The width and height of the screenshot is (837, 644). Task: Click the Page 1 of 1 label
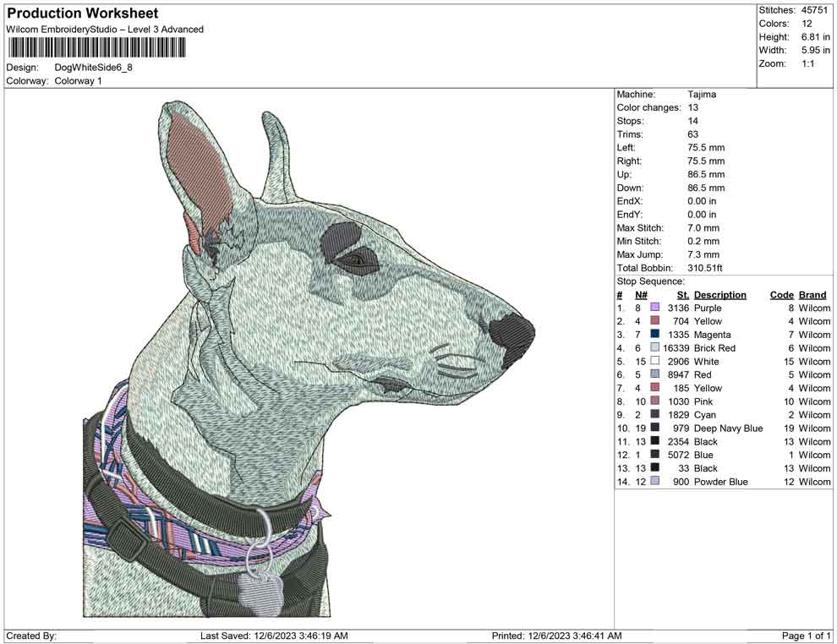[805, 635]
